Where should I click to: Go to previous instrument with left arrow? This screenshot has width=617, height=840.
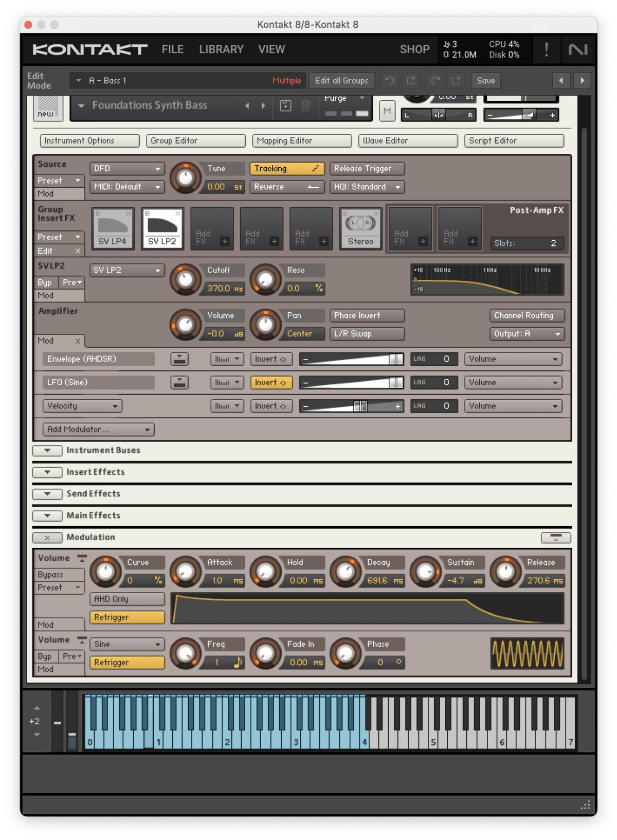561,80
